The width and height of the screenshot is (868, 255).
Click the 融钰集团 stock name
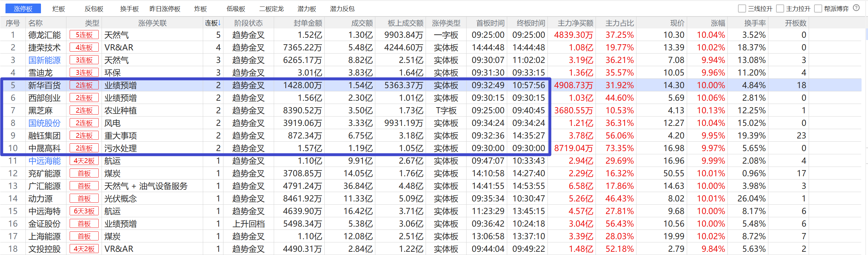[44, 136]
